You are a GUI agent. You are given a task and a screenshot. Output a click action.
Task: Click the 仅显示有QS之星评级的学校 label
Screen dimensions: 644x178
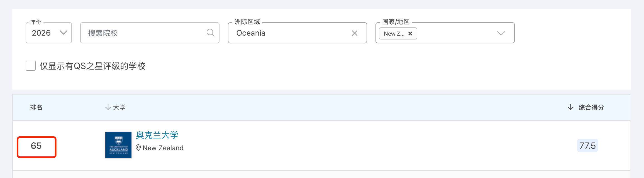92,66
